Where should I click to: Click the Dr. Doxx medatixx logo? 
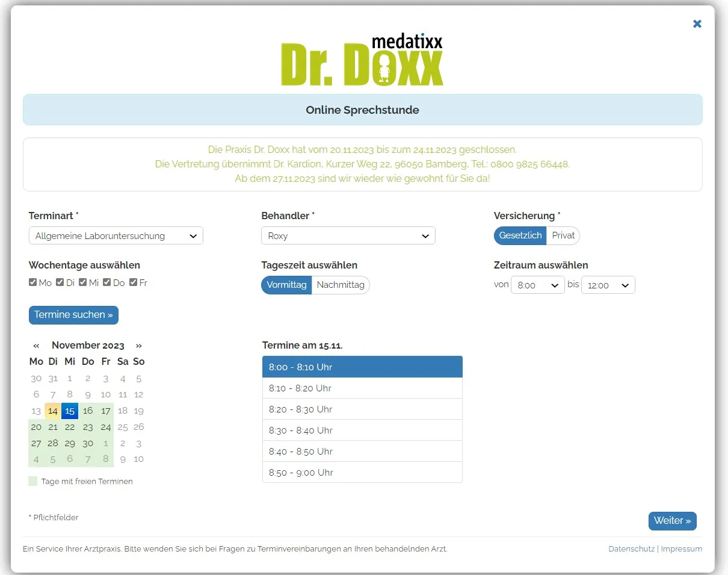point(362,60)
